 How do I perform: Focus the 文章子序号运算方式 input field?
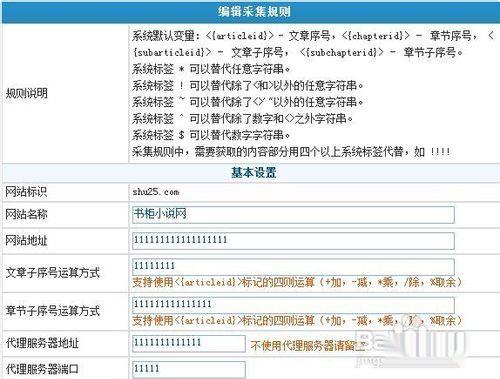click(x=293, y=267)
